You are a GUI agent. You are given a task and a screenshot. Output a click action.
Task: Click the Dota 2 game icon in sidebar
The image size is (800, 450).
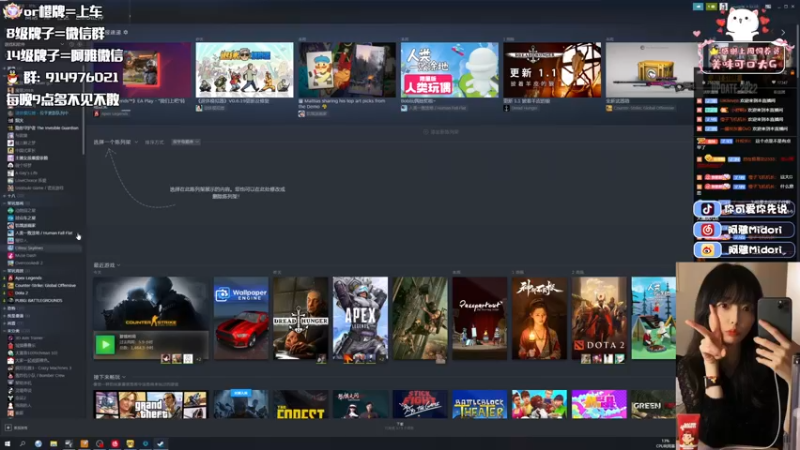tap(10, 293)
